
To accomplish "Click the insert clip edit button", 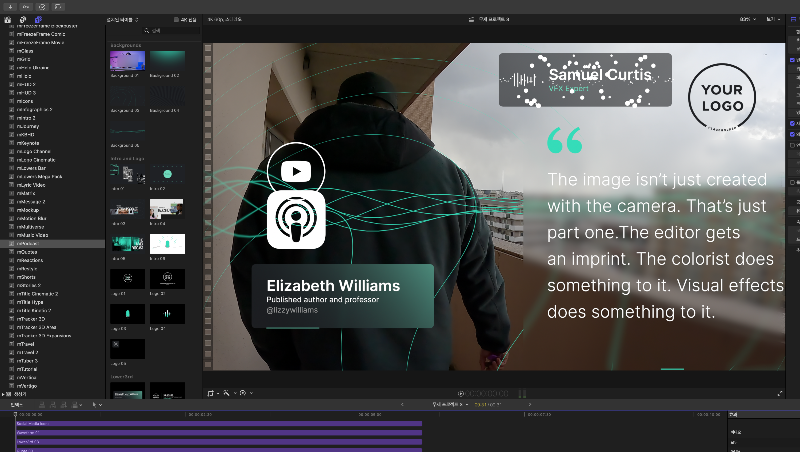I will coord(53,405).
